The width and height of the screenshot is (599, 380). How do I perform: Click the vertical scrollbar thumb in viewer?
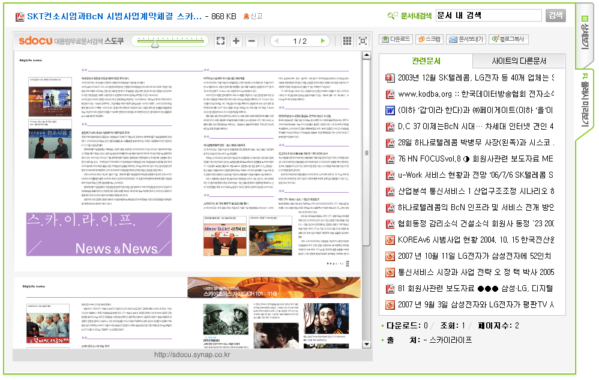(366, 153)
